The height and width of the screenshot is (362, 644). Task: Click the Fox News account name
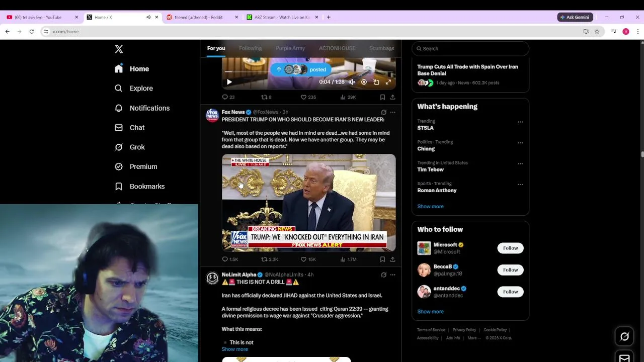click(233, 112)
